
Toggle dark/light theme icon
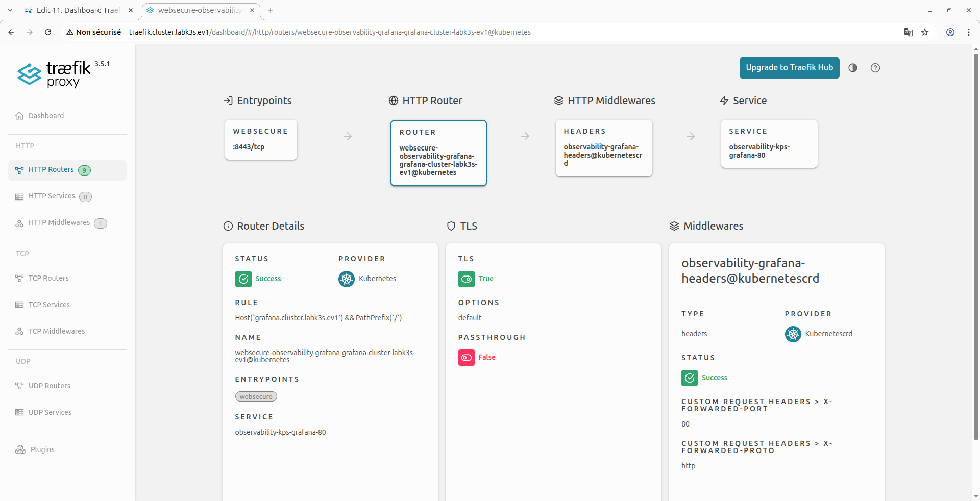(853, 68)
